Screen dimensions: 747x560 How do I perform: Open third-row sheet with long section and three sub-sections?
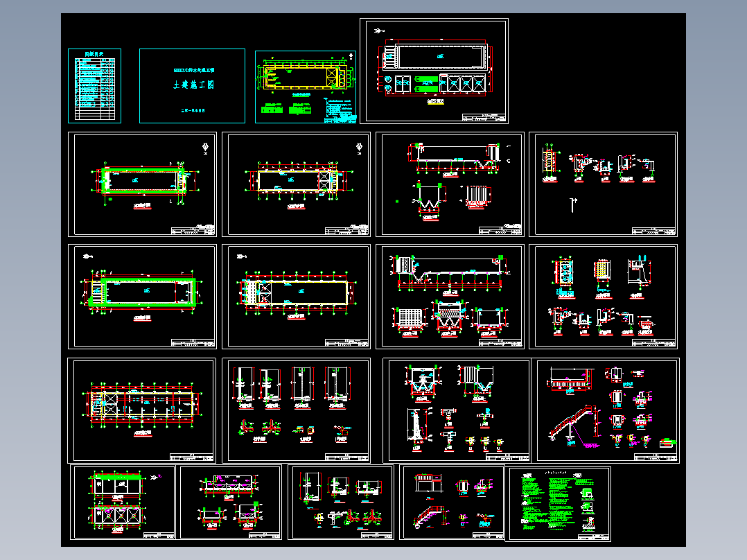(x=450, y=297)
